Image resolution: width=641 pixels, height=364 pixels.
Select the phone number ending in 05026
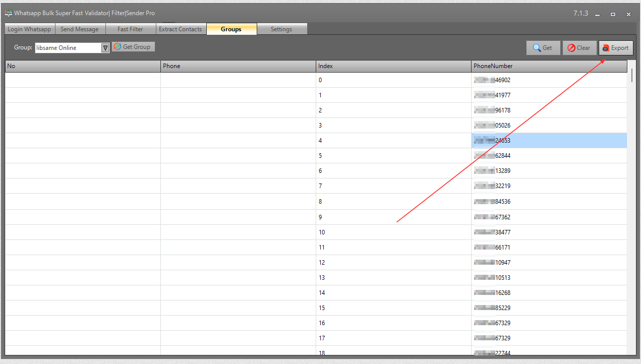[x=549, y=126]
